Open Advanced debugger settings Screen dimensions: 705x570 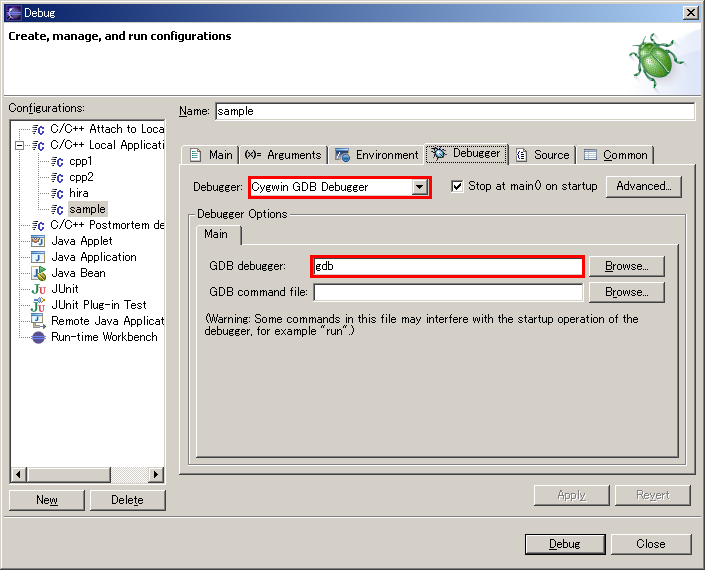pyautogui.click(x=644, y=187)
